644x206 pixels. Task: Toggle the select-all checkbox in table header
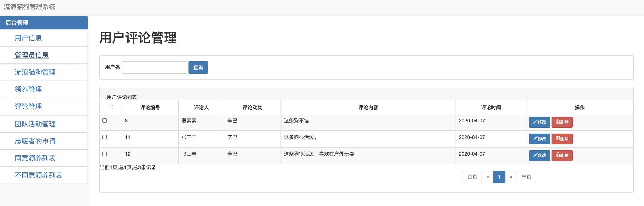coord(111,107)
